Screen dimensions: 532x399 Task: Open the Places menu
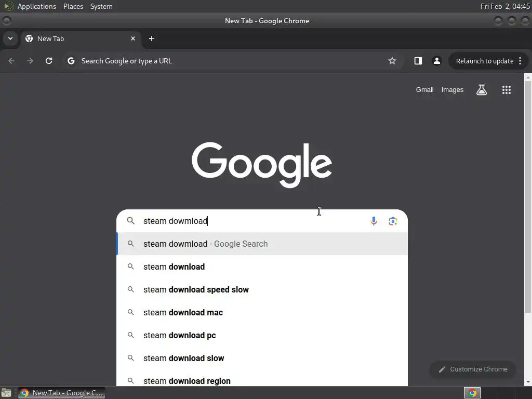[x=73, y=6]
